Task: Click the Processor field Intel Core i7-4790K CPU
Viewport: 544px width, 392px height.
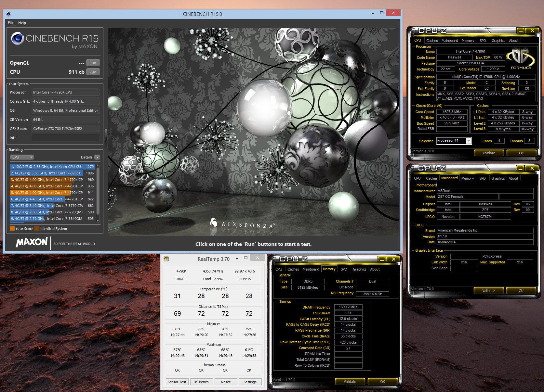Action: [x=66, y=92]
